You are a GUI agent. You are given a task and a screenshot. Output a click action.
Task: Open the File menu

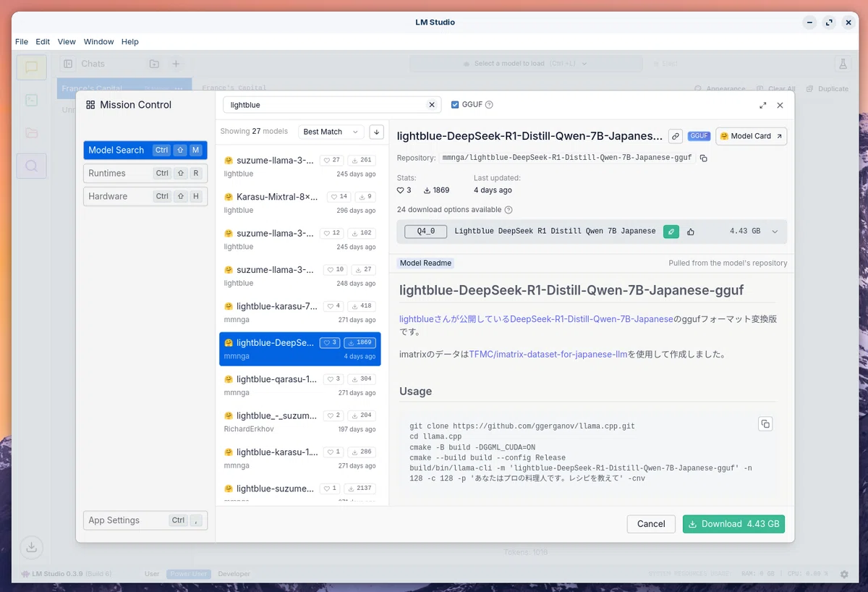tap(22, 42)
